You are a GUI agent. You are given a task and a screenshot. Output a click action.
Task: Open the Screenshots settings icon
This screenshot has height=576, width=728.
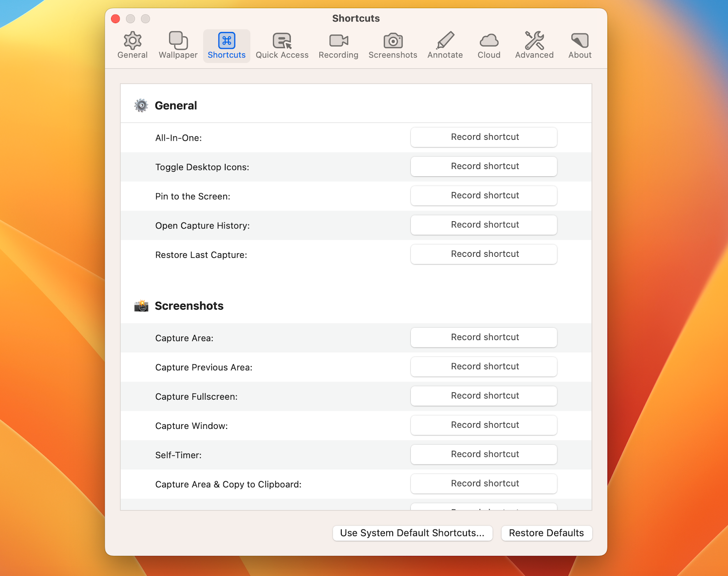pyautogui.click(x=392, y=45)
